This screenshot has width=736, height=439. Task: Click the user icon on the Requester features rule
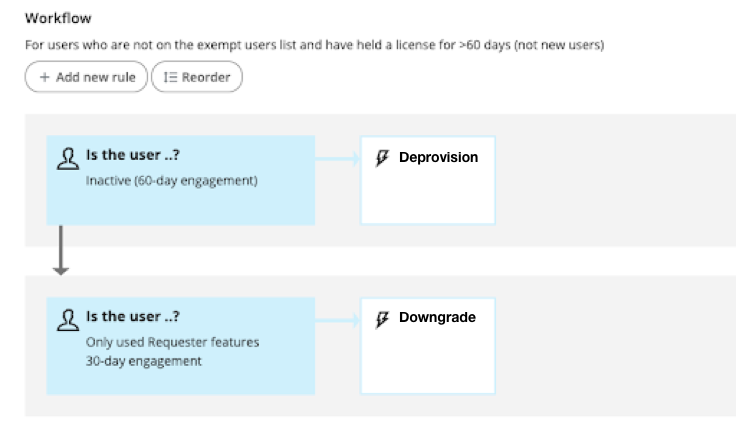(69, 320)
